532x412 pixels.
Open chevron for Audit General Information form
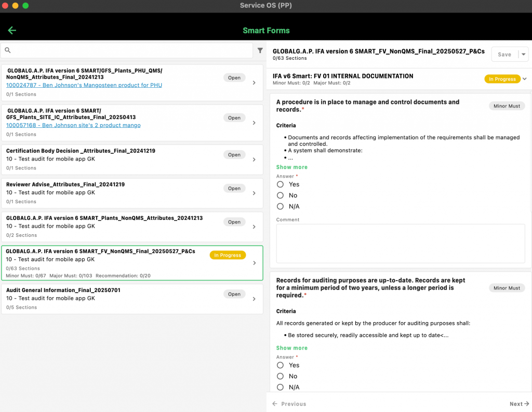tap(254, 299)
